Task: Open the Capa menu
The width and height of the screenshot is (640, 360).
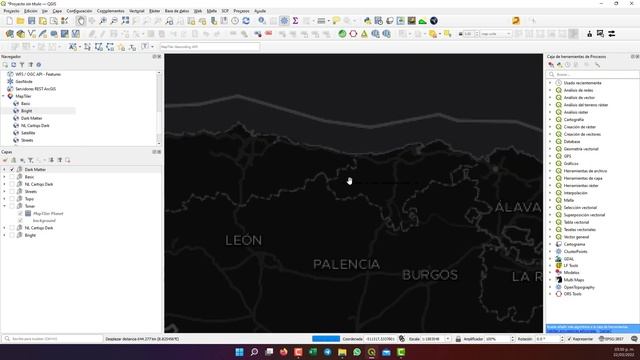Action: (x=57, y=11)
